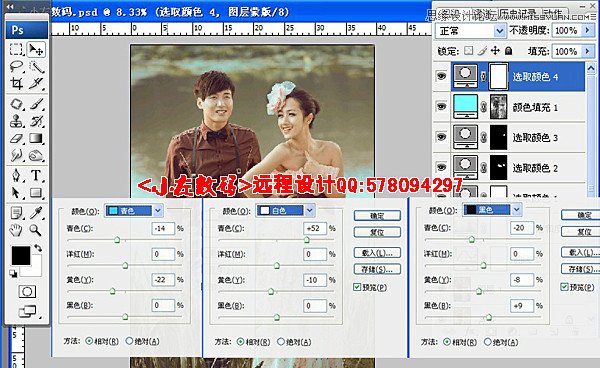This screenshot has height=368, width=600.
Task: Select 绝对 method in the 白色 dialog
Action: pos(280,341)
